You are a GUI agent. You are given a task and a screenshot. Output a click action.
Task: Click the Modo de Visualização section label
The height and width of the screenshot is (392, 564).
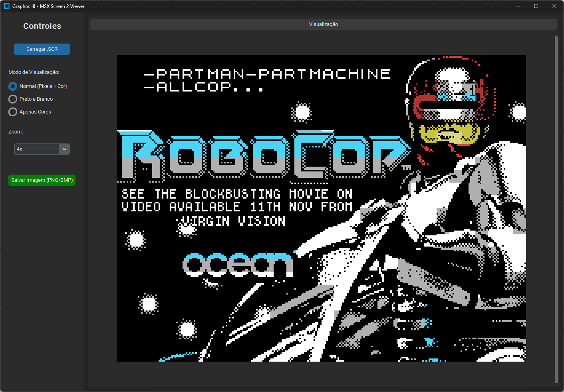[x=34, y=72]
